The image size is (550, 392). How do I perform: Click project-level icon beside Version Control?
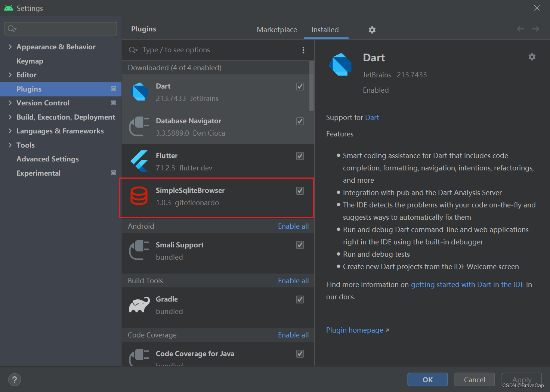point(114,103)
